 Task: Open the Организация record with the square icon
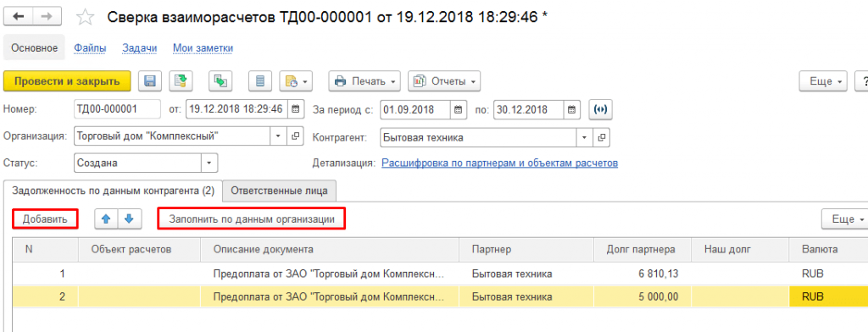point(295,136)
